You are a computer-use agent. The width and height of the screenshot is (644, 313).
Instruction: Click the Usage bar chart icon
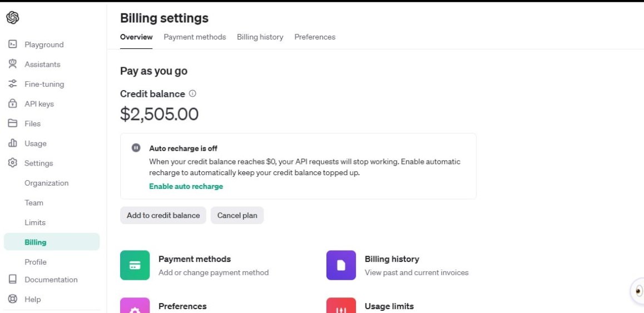pyautogui.click(x=13, y=143)
